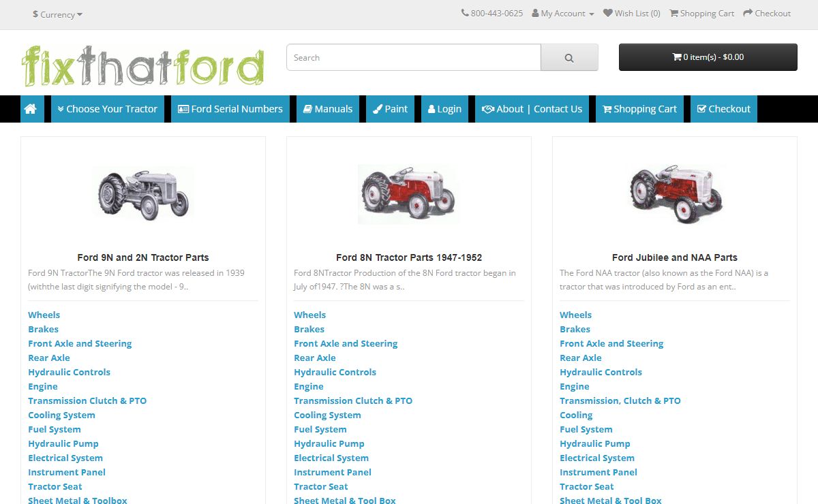Screen dimensions: 818x504
Task: Open the Manuals menu item
Action: pos(328,109)
